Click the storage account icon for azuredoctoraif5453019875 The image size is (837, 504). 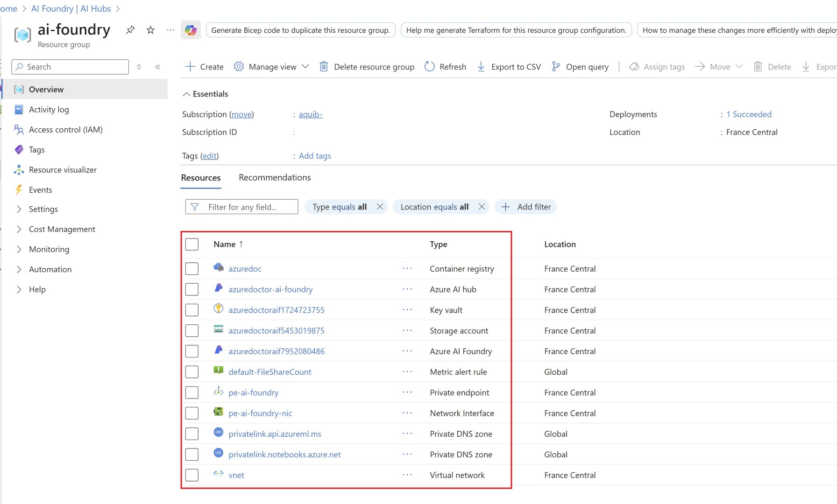pos(218,329)
